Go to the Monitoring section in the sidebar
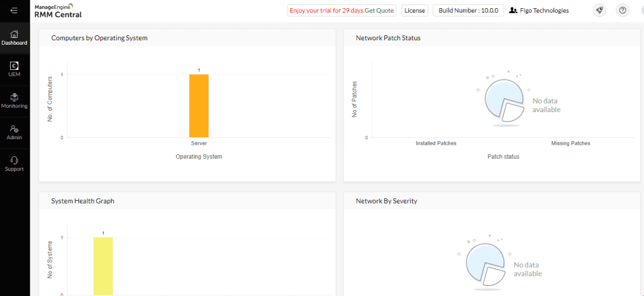Screen dimensions: 644x296 tap(14, 101)
